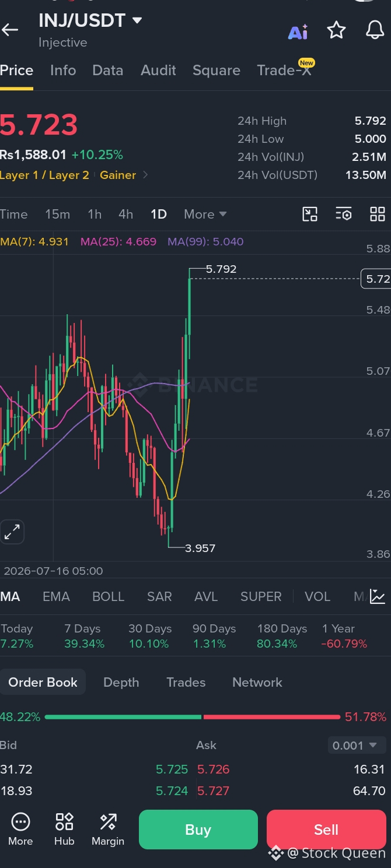Select the 1D chart interval
This screenshot has height=868, width=391.
(x=159, y=214)
